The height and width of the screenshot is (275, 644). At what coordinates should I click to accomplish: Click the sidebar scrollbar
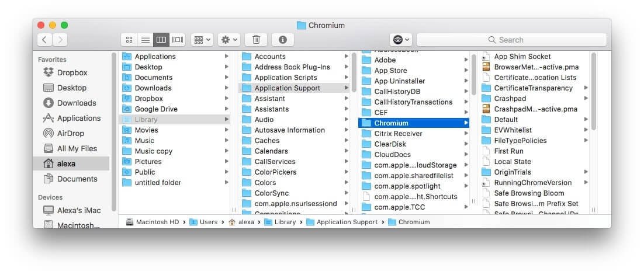[114, 131]
